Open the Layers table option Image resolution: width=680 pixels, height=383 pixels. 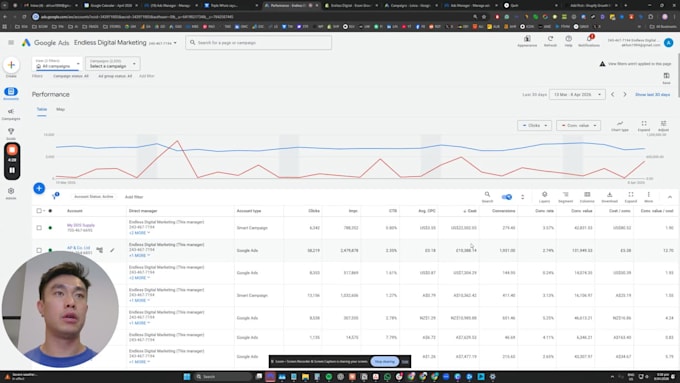pyautogui.click(x=544, y=197)
